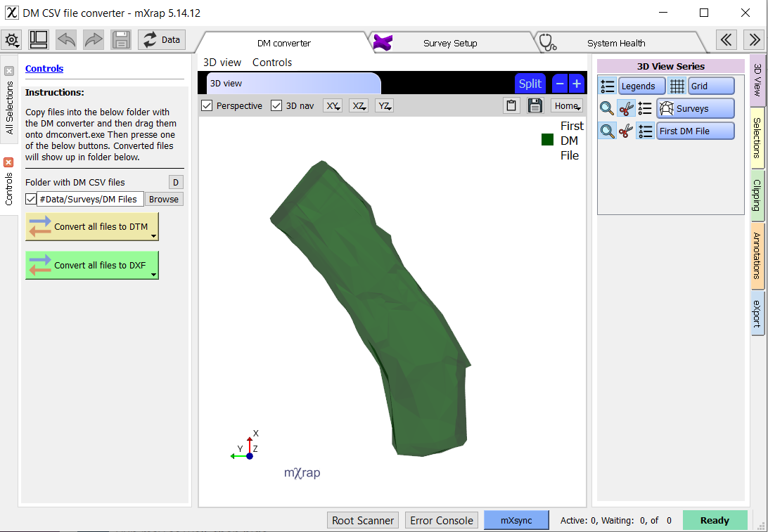Close the Controls side panel with red X
This screenshot has height=532, width=768.
coord(9,162)
